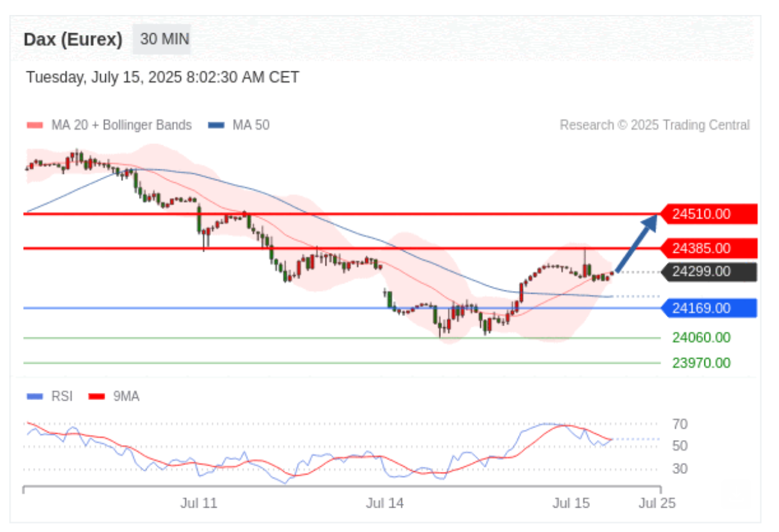Click the 24169.00 pivot label

point(709,308)
